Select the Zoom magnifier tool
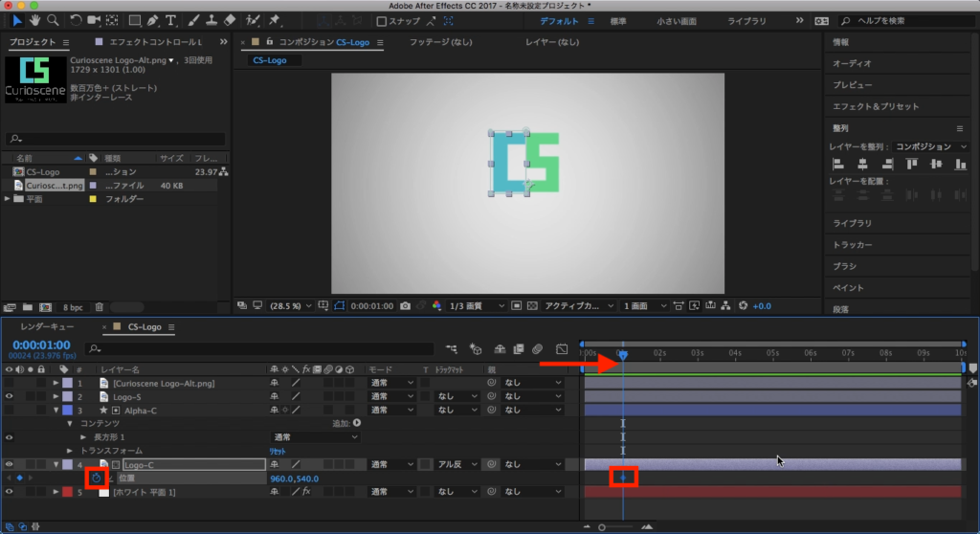This screenshot has height=534, width=980. click(x=52, y=20)
